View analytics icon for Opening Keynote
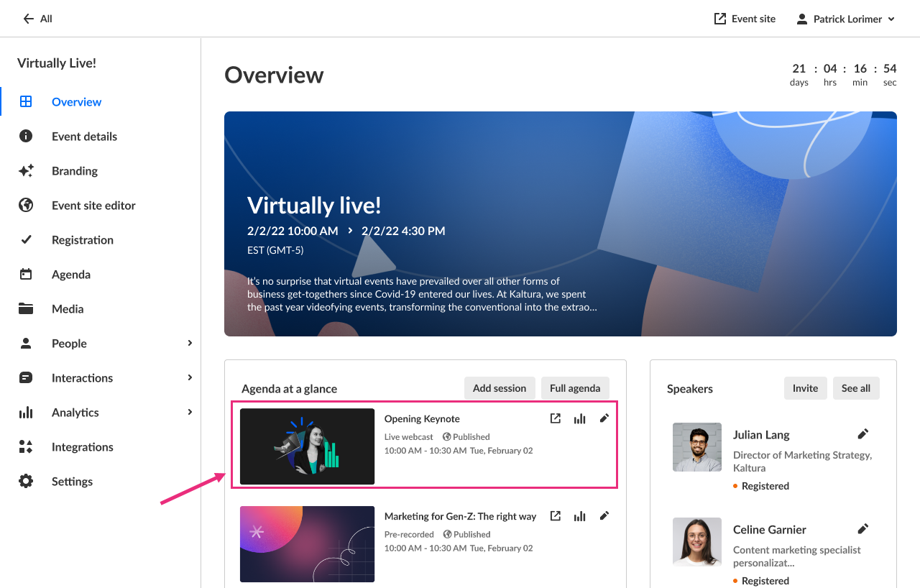Viewport: 920px width, 588px height. pos(579,418)
